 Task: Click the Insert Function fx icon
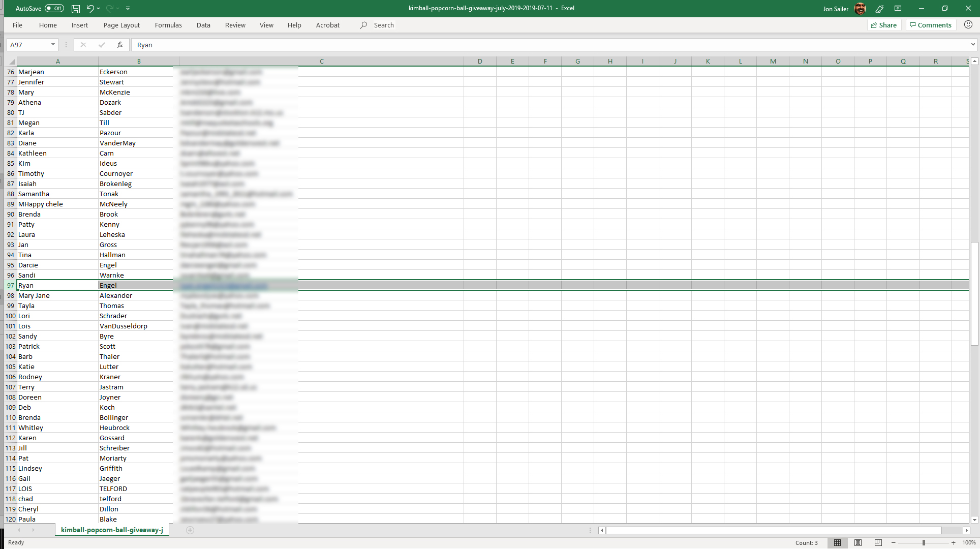120,45
